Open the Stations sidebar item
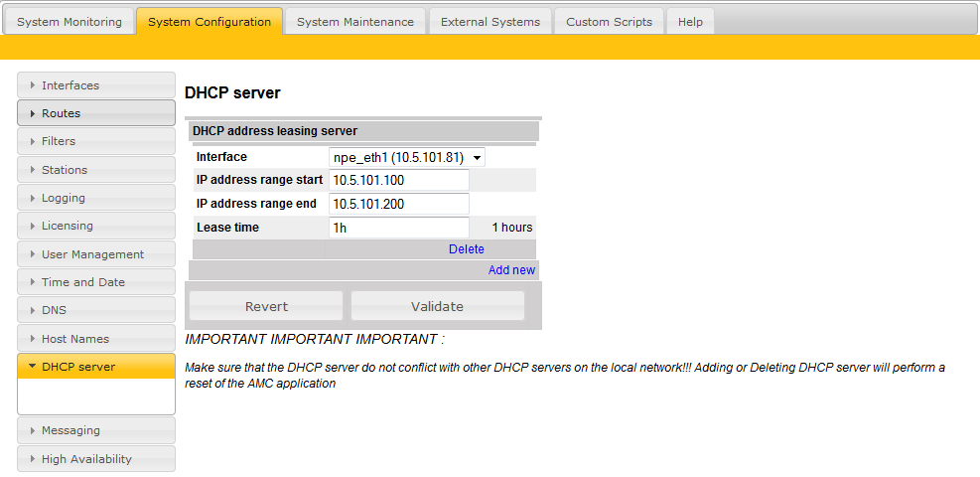Image resolution: width=980 pixels, height=477 pixels. tap(95, 170)
